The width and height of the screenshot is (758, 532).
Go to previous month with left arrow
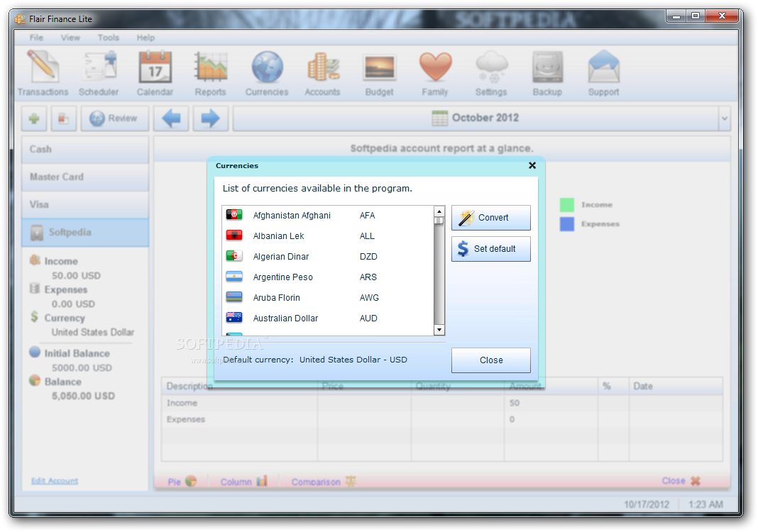pyautogui.click(x=171, y=118)
